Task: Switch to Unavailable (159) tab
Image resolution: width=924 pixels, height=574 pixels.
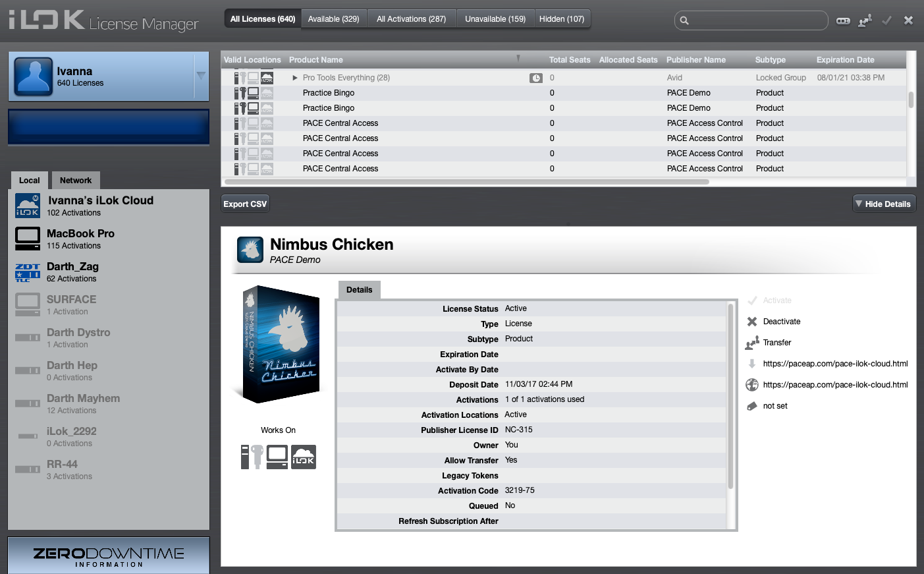Action: pos(495,19)
